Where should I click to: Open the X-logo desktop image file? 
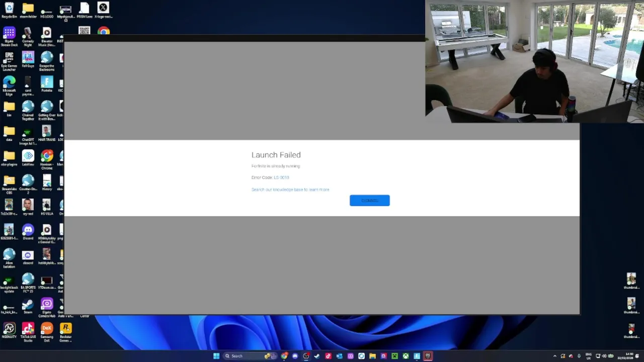pyautogui.click(x=103, y=11)
